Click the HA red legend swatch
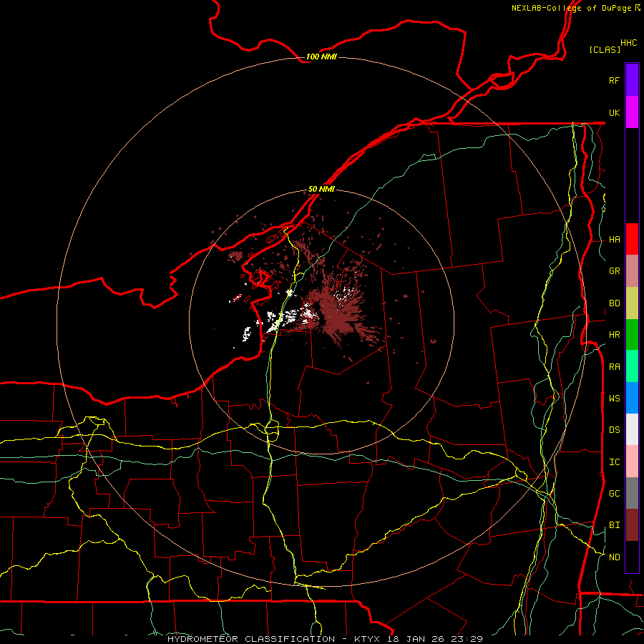 [632, 239]
